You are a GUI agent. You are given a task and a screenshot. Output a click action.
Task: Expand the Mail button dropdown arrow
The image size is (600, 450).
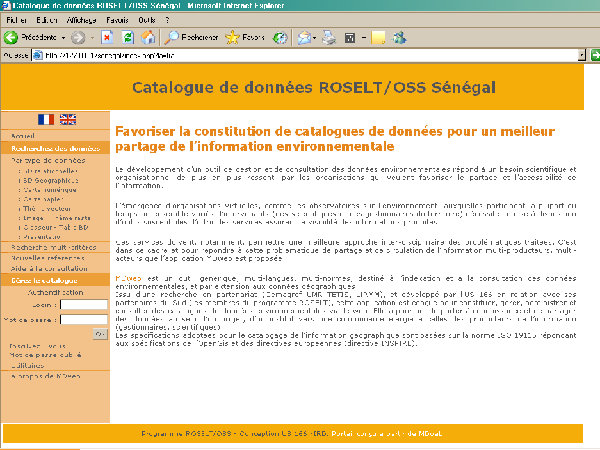click(315, 38)
